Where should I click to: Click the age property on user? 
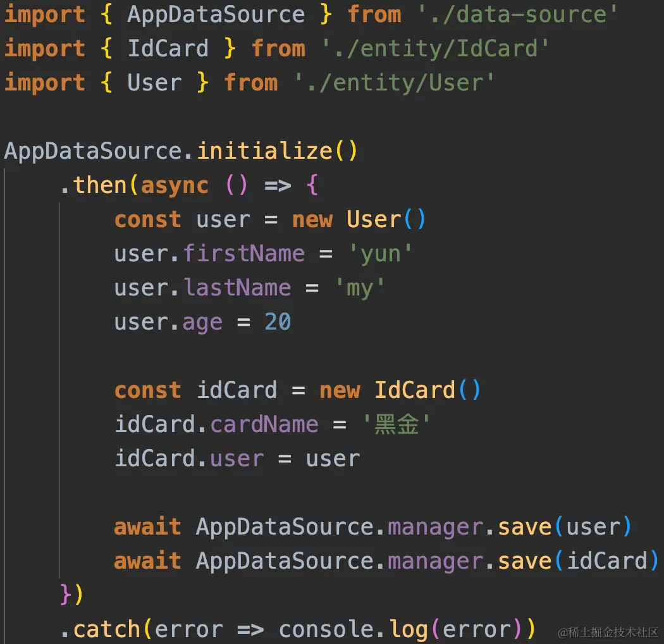tap(202, 323)
